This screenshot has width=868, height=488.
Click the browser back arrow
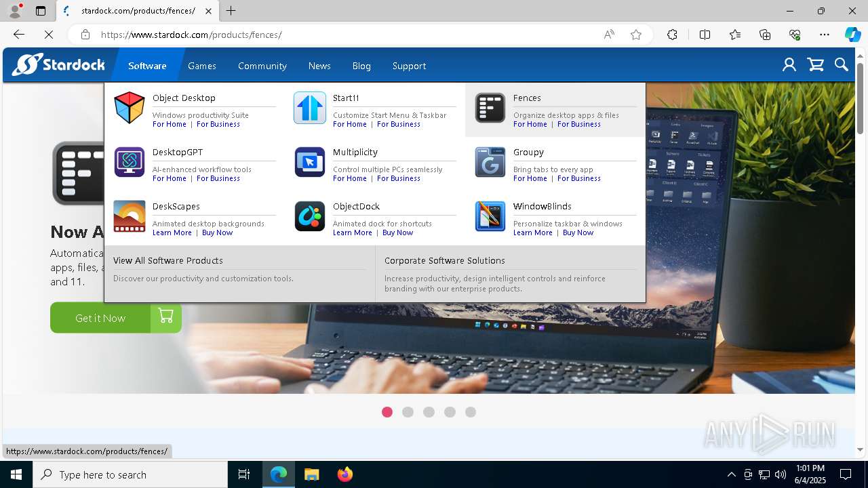coord(19,35)
